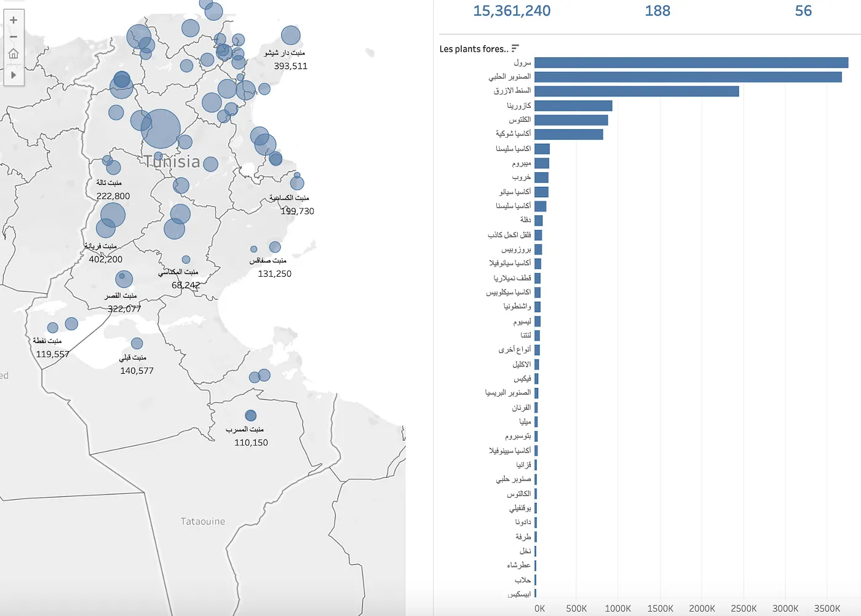Select the total figure 15,361,240
Screen dimensions: 861x616
[x=512, y=10]
